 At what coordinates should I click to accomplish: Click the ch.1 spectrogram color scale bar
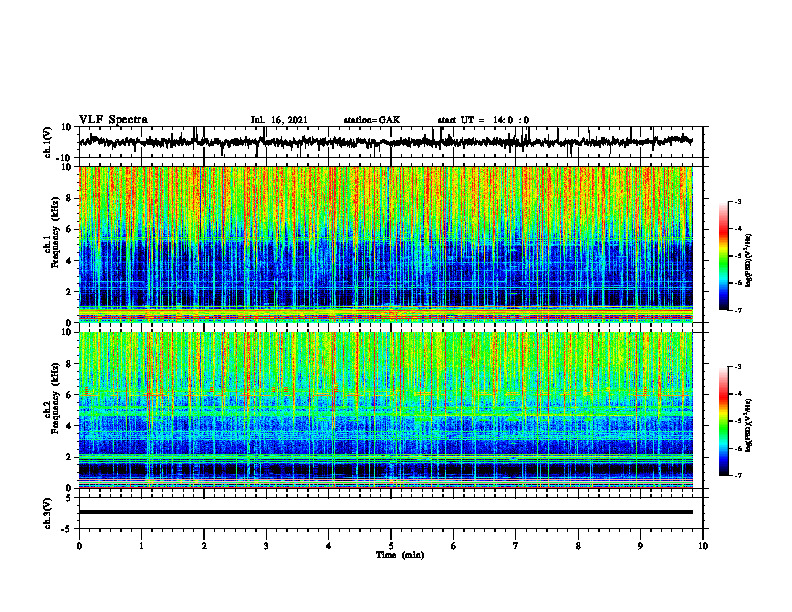(724, 256)
